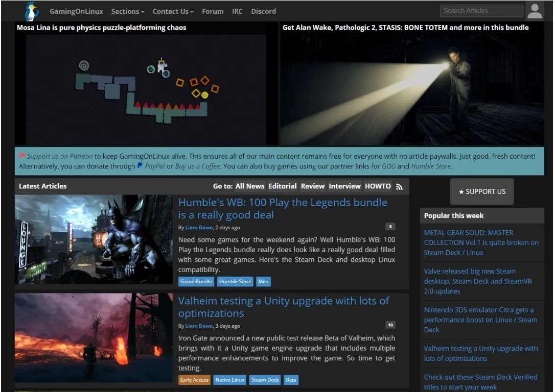Select the Misc tag
The height and width of the screenshot is (392, 555).
[263, 281]
